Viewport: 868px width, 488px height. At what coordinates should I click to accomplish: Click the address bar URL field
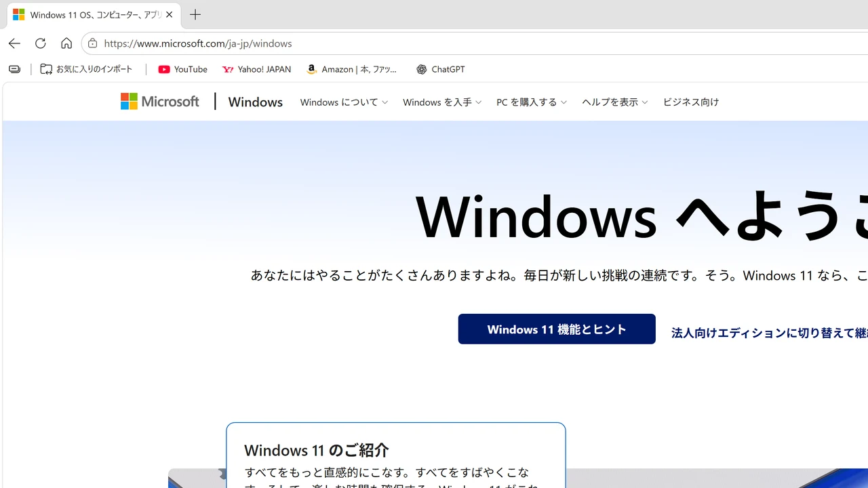(x=475, y=43)
